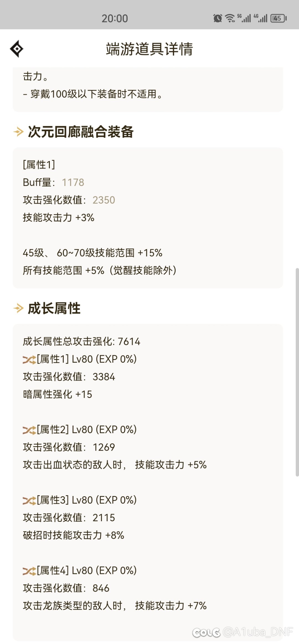The width and height of the screenshot is (299, 644).
Task: Click the COLG watermark logo
Action: tap(207, 632)
